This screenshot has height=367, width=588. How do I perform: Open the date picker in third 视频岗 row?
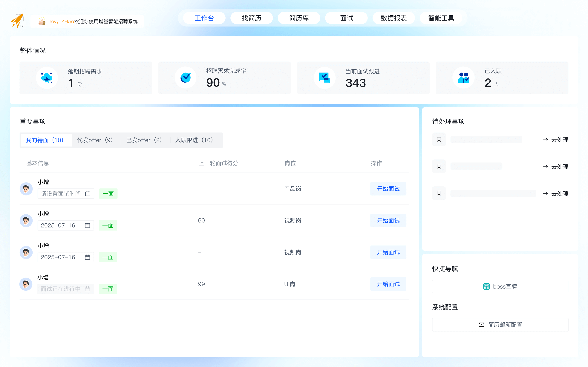88,257
